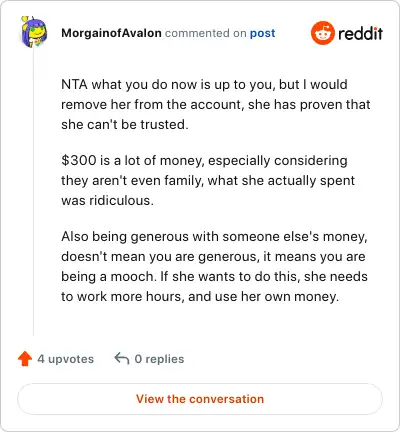The image size is (400, 432).
Task: Click the "0 replies" count
Action: coord(159,359)
